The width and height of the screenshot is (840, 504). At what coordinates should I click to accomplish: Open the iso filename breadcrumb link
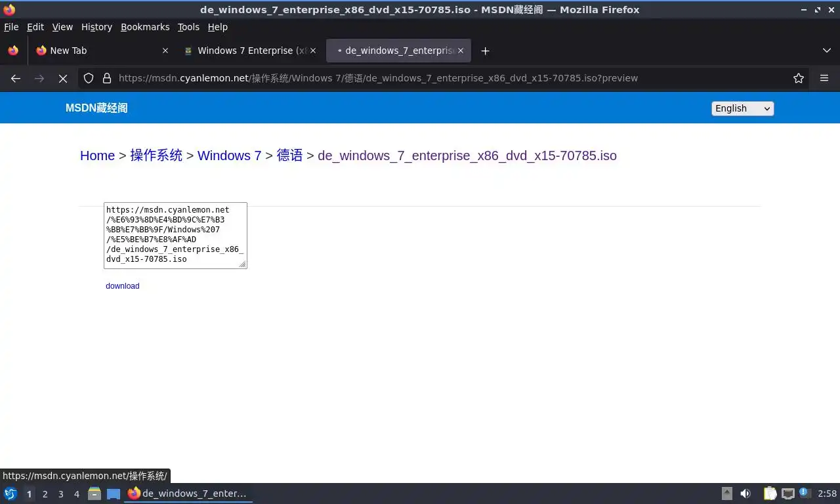pyautogui.click(x=467, y=156)
